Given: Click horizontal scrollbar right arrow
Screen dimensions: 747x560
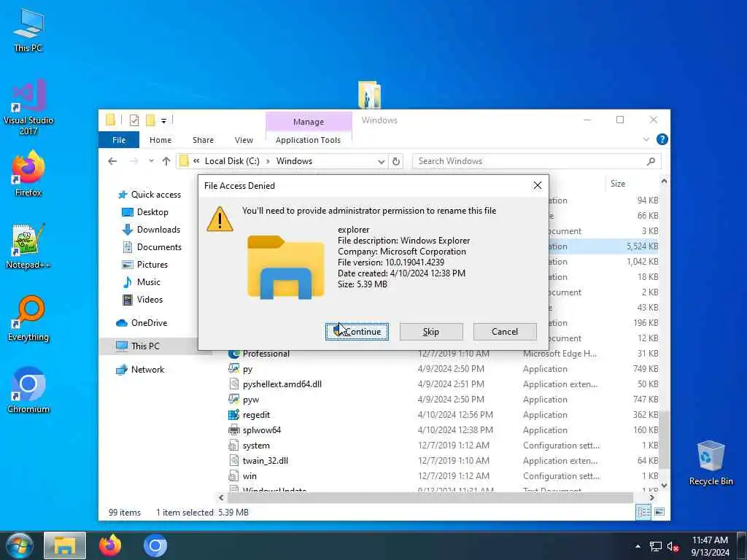Looking at the screenshot, I should (651, 497).
